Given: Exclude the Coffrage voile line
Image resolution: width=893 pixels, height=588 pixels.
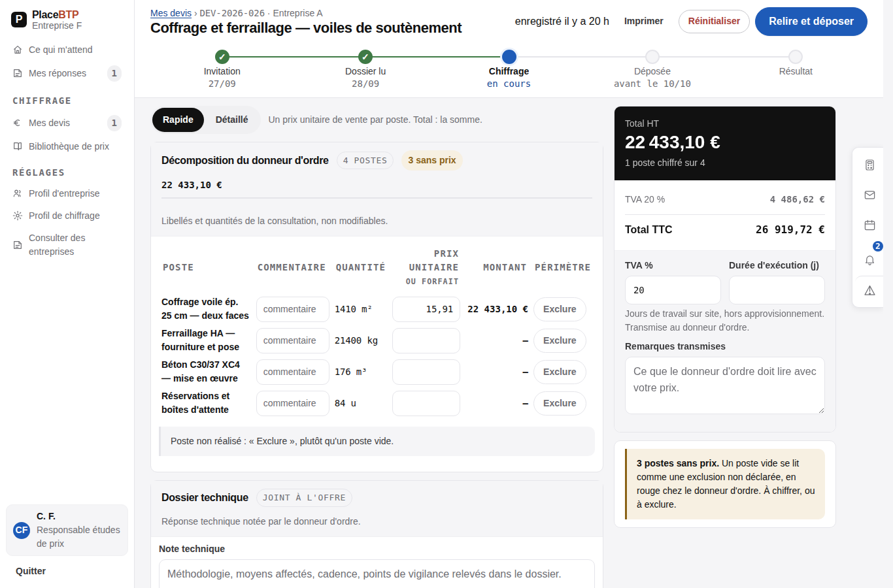Looking at the screenshot, I should click(x=560, y=309).
